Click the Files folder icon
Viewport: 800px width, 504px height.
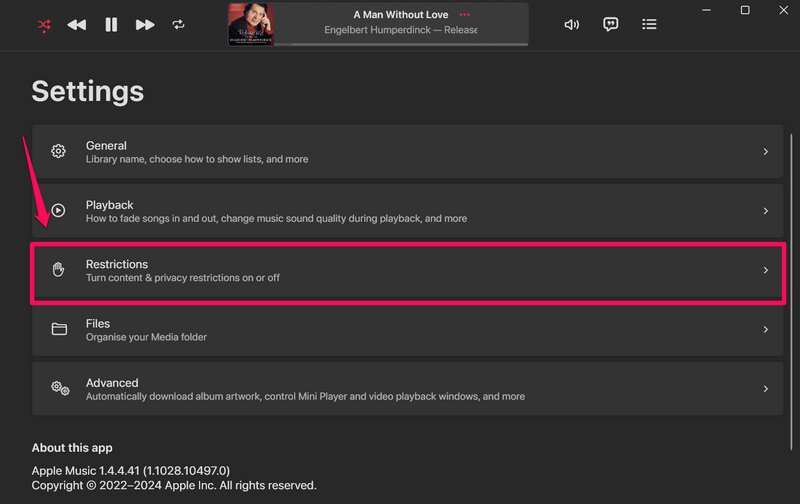click(x=59, y=329)
